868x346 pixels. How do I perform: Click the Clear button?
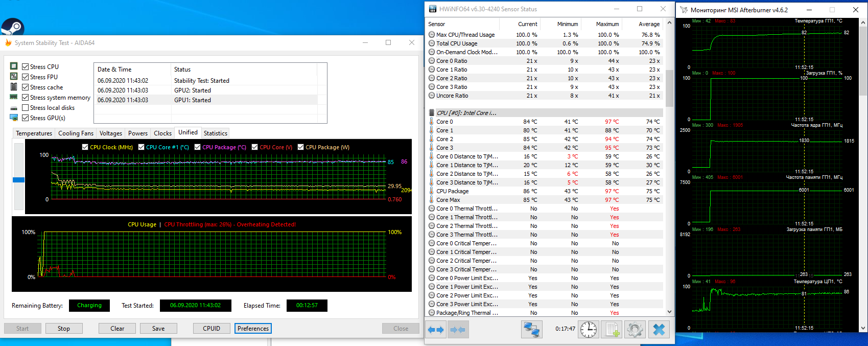pos(118,329)
